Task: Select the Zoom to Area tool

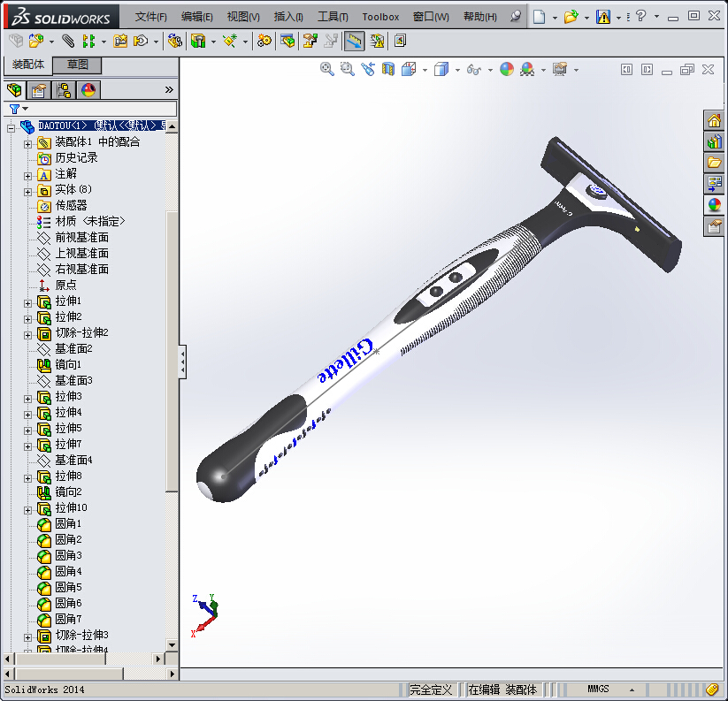Action: [x=348, y=70]
